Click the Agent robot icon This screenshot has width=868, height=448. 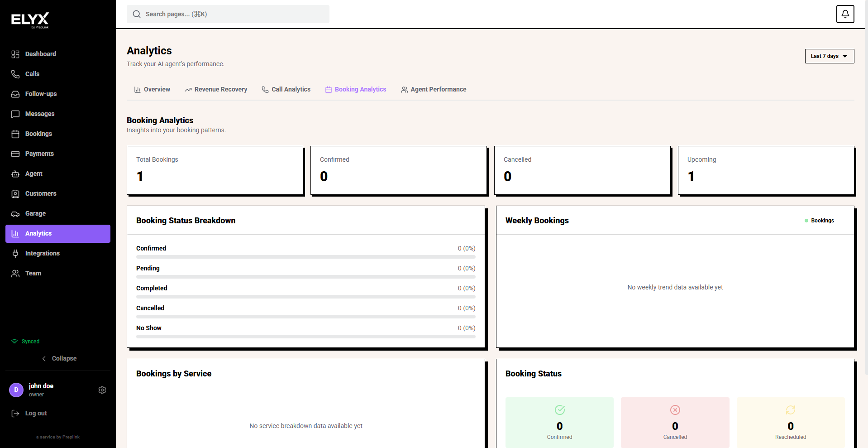[15, 174]
